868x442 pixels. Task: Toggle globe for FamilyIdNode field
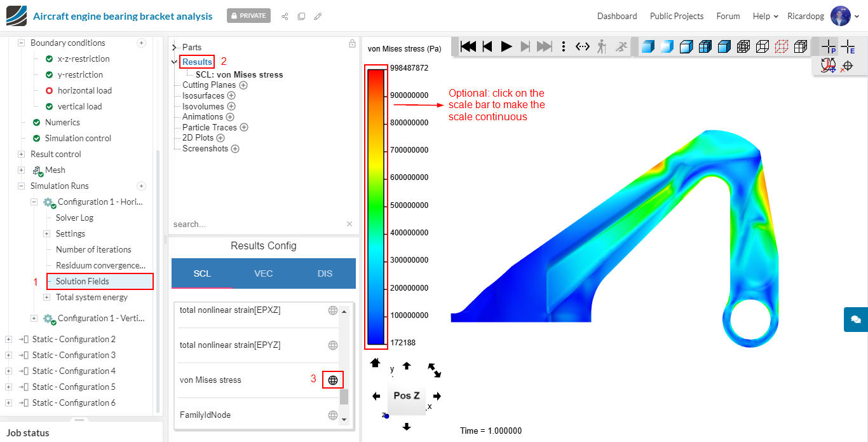pos(332,415)
